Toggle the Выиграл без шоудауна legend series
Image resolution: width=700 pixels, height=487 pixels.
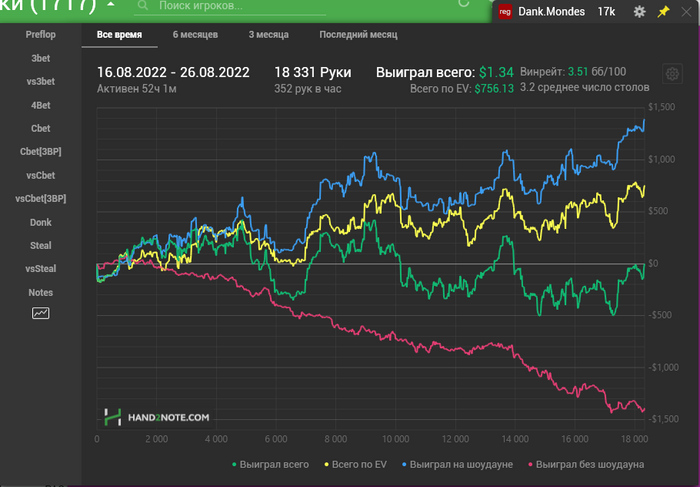pyautogui.click(x=586, y=465)
